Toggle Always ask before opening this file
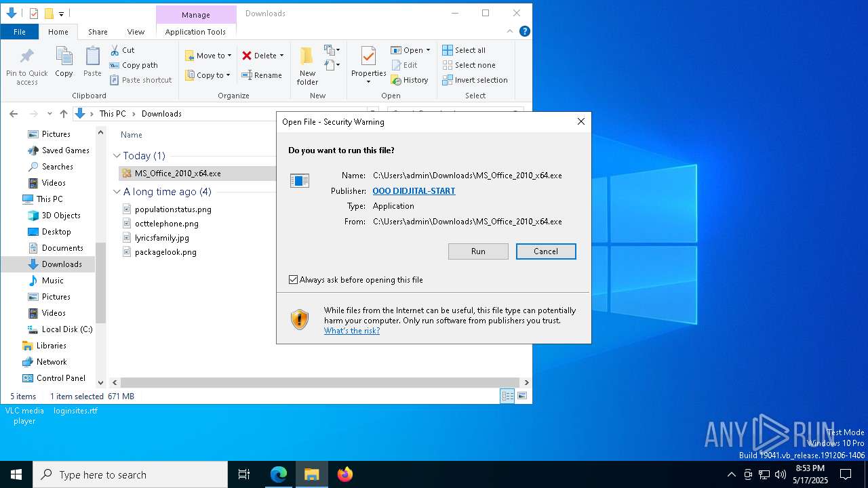 pos(293,280)
